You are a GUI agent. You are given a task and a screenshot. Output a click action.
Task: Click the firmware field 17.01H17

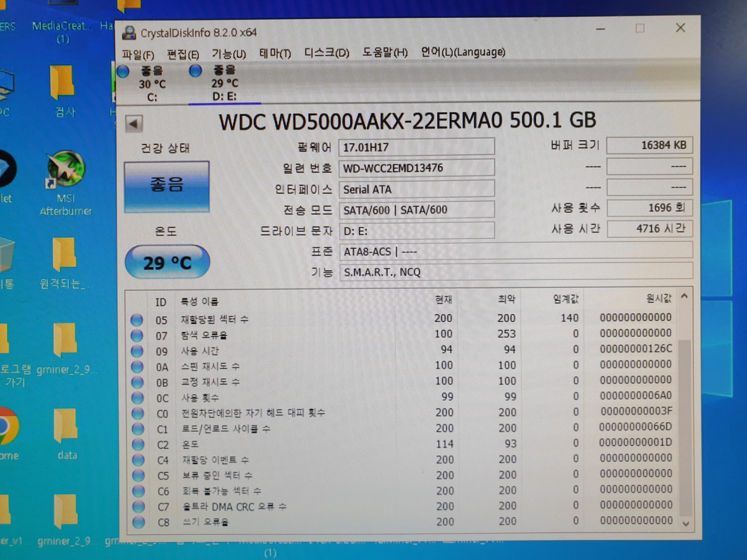pos(417,147)
